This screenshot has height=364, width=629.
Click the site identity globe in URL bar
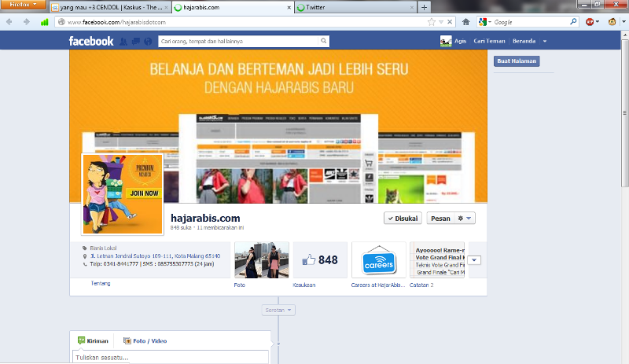click(x=61, y=22)
